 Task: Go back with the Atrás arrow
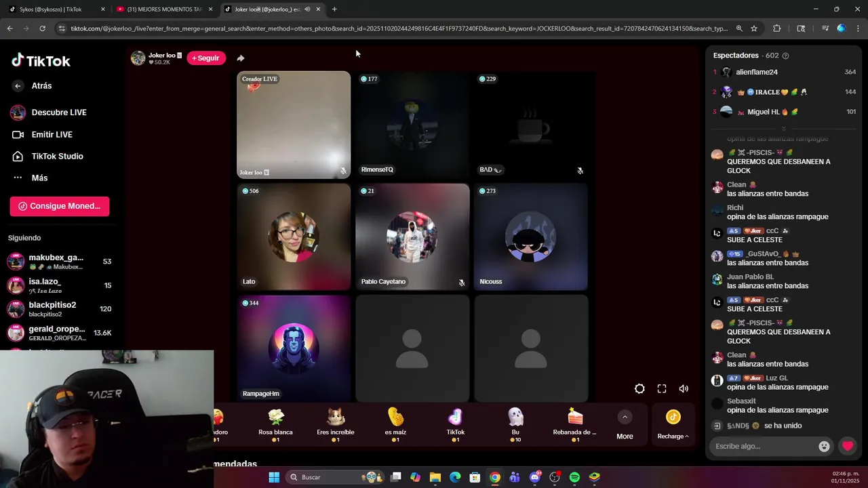[x=18, y=86]
